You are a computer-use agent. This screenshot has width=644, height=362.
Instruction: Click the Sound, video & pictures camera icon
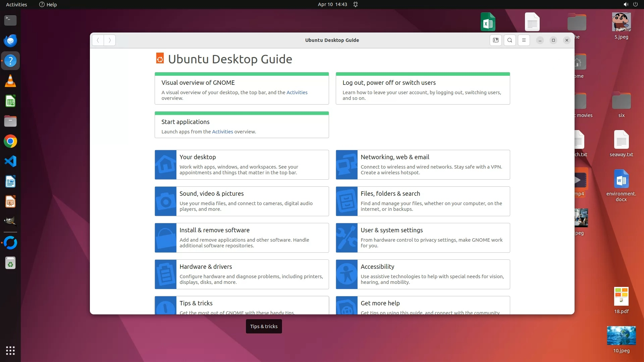click(165, 201)
